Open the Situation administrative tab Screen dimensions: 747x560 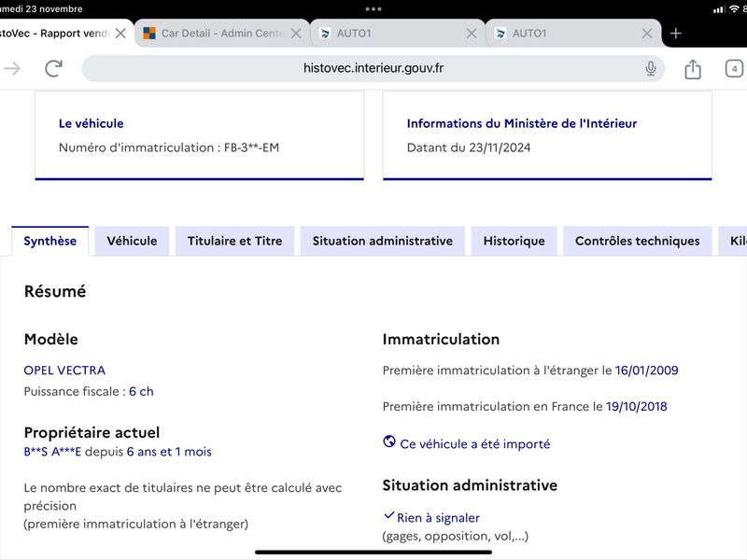coord(383,241)
